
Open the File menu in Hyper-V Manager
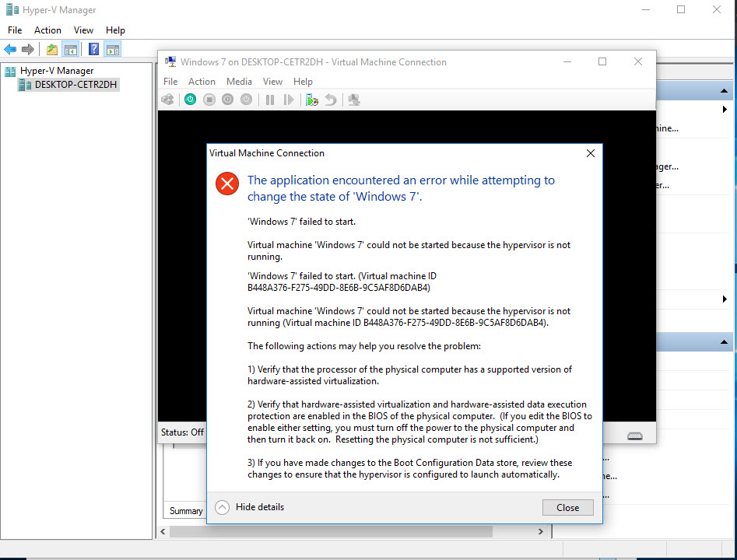[15, 30]
